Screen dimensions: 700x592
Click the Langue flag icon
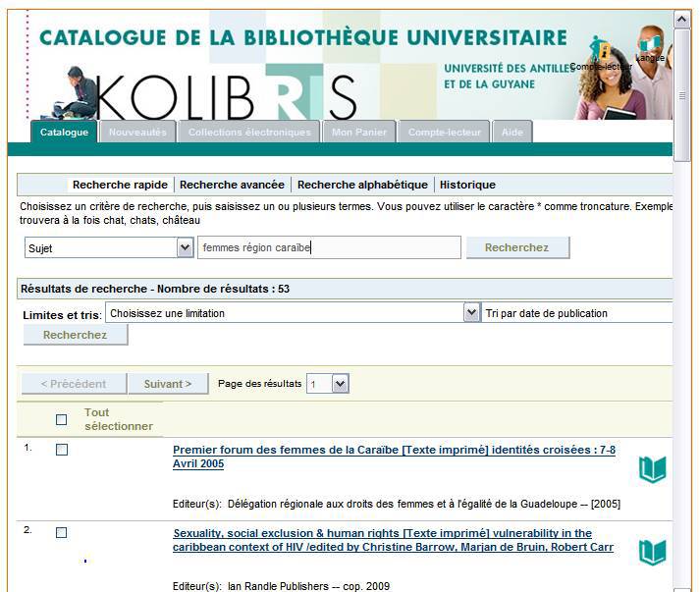[650, 43]
